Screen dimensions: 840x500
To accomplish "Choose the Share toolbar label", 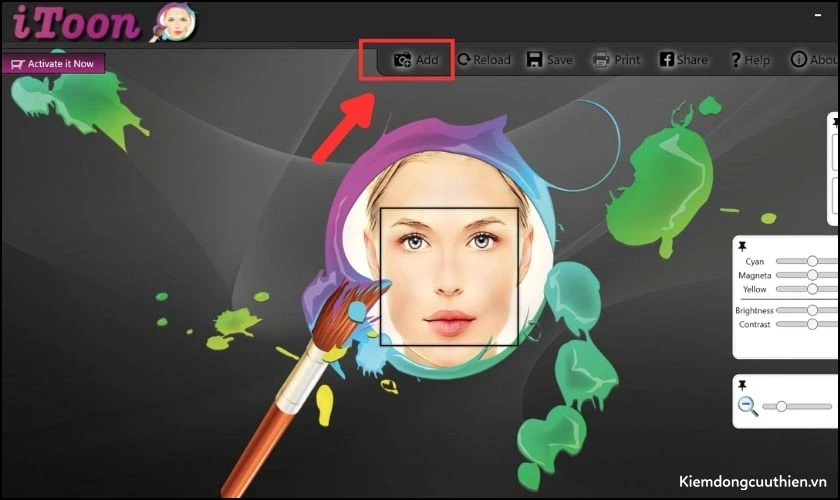I will (x=692, y=60).
